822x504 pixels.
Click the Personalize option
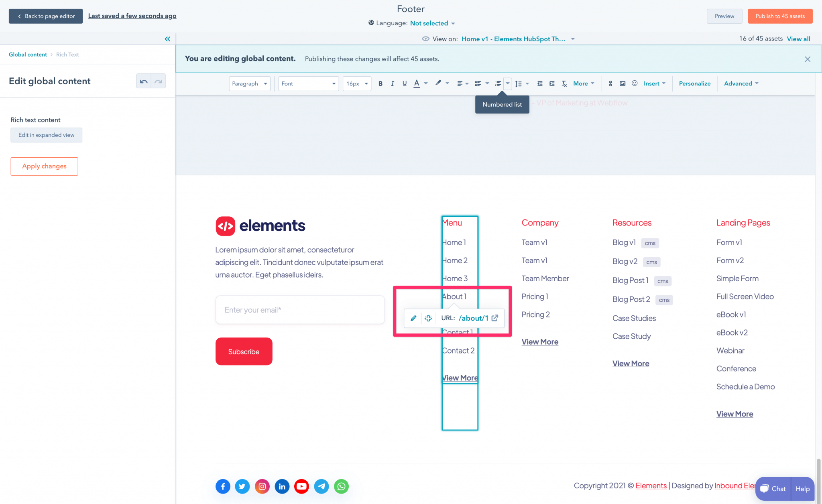pos(695,83)
